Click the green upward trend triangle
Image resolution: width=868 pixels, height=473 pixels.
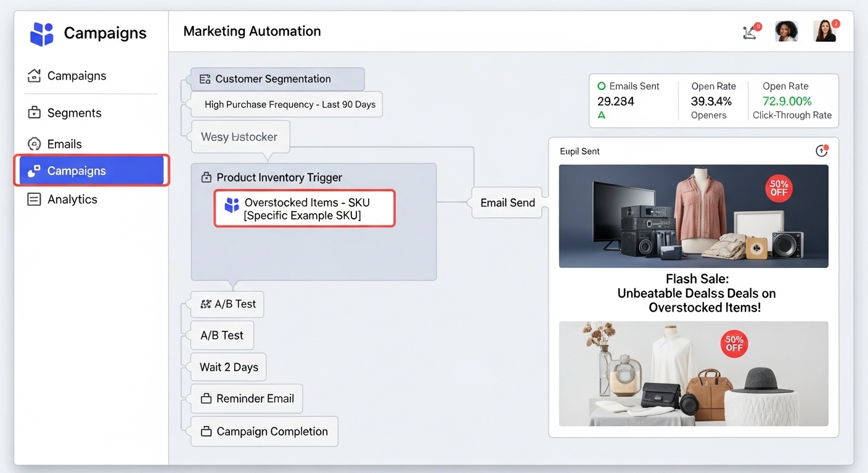coord(602,115)
